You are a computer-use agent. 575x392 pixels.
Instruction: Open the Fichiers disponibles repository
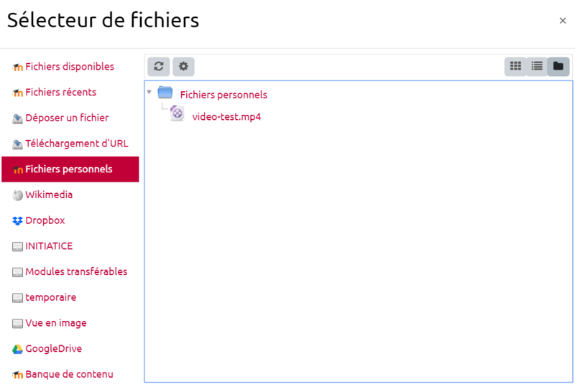coord(69,67)
